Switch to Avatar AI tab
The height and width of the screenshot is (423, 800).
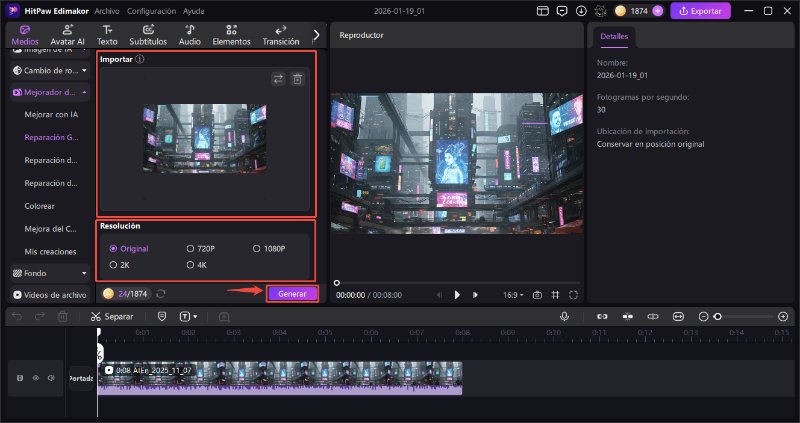click(67, 35)
